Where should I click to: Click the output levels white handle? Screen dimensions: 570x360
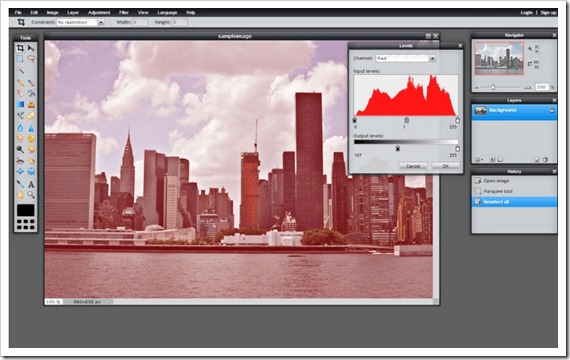tap(457, 148)
